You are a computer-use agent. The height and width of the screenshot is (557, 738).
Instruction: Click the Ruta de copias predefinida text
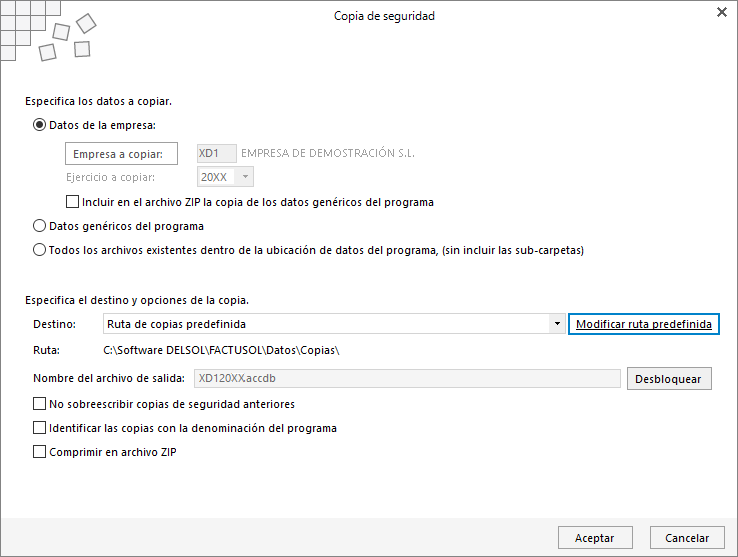click(x=176, y=324)
